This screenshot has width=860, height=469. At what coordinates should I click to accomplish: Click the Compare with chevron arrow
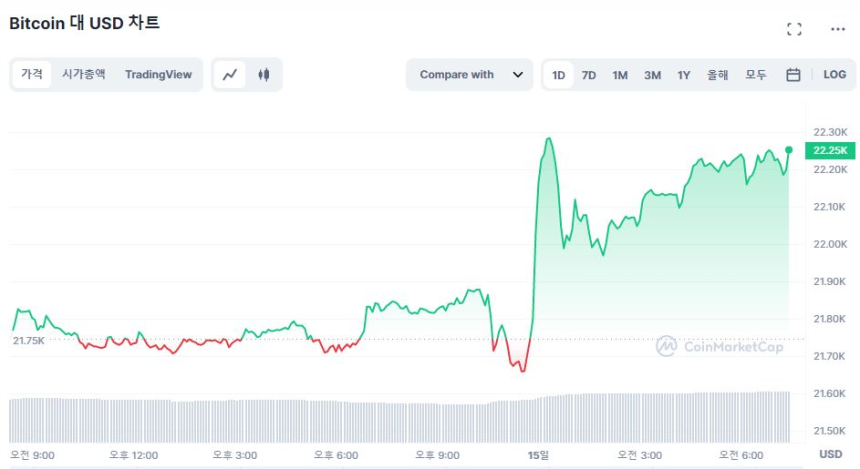[517, 75]
